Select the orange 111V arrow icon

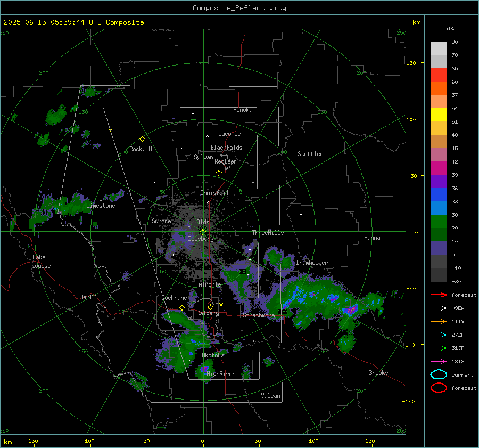pos(439,321)
